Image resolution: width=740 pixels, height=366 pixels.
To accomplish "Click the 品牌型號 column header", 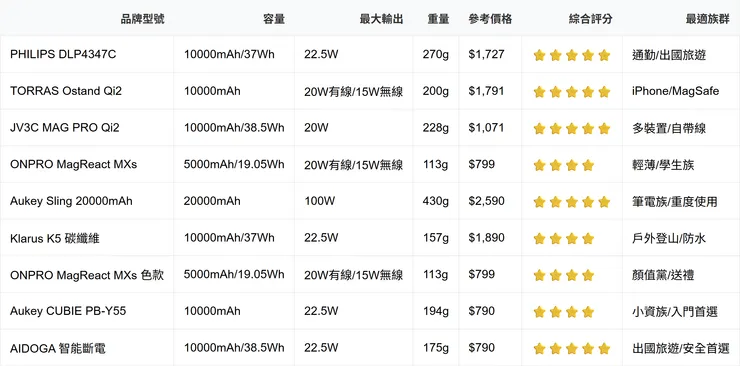I will pos(143,19).
